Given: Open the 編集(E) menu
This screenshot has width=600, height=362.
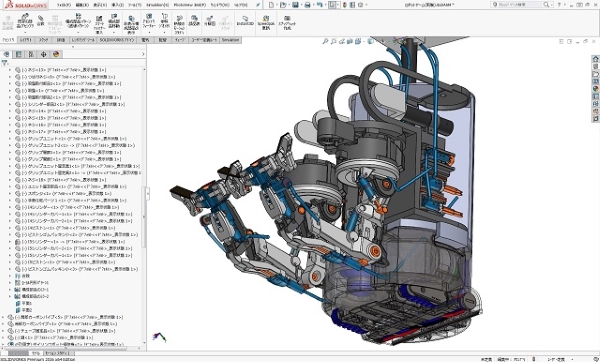Looking at the screenshot, I should tap(82, 5).
